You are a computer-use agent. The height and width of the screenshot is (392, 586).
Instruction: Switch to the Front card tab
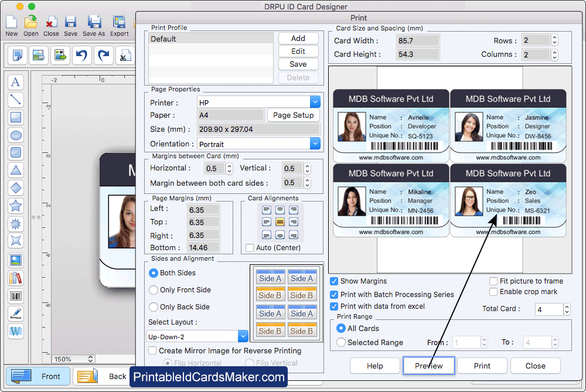coord(38,376)
